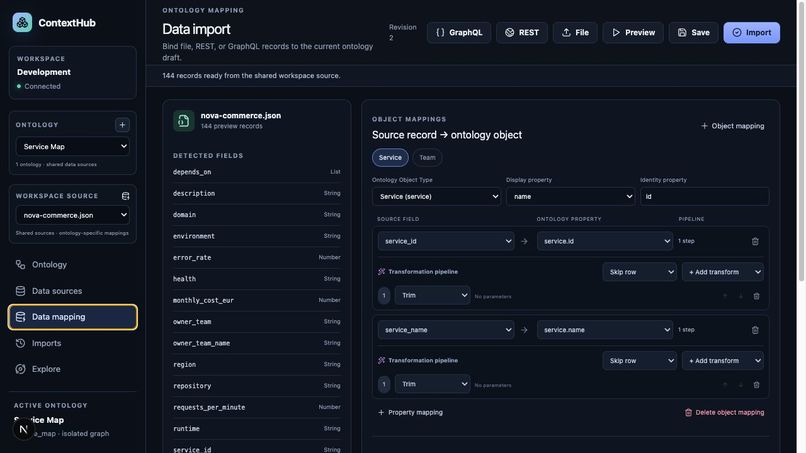Open Add transform dropdown for service_name

coord(723,361)
